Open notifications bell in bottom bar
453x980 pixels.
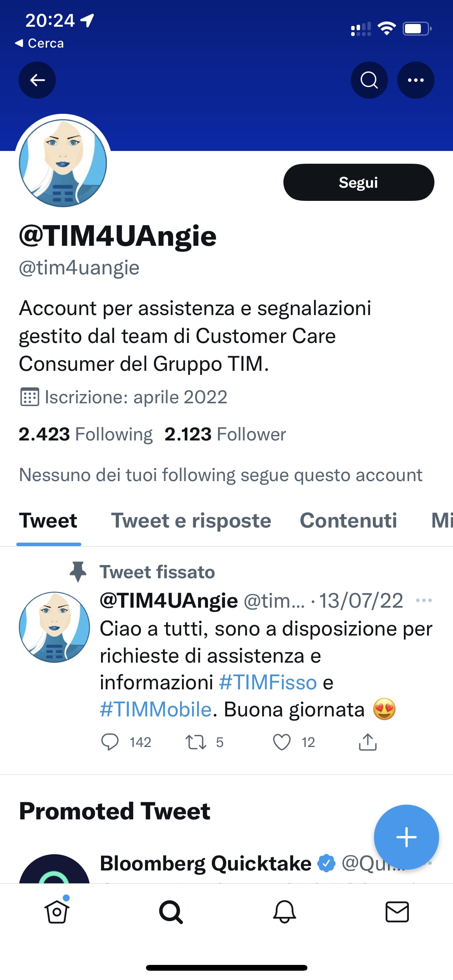tap(285, 911)
